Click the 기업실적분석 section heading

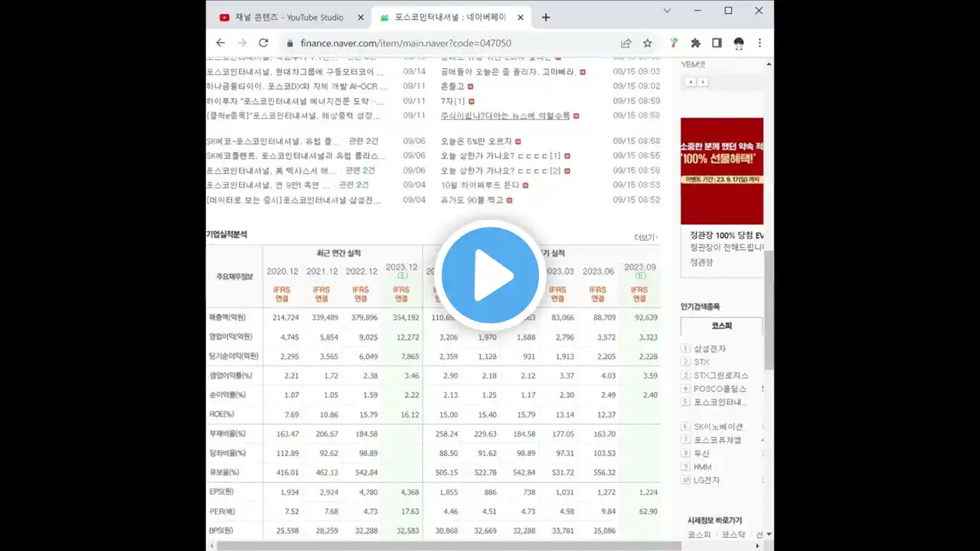click(x=227, y=234)
